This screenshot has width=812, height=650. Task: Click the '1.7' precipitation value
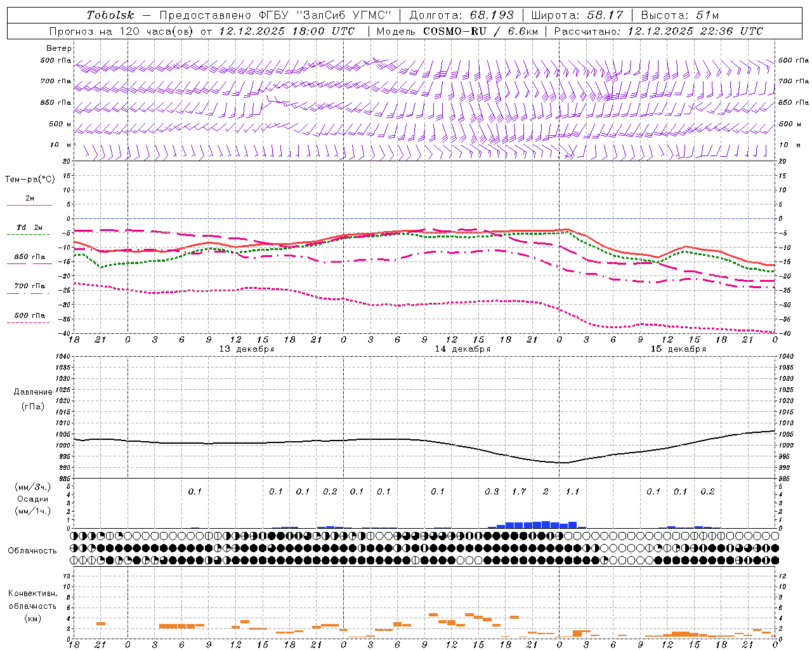click(519, 492)
